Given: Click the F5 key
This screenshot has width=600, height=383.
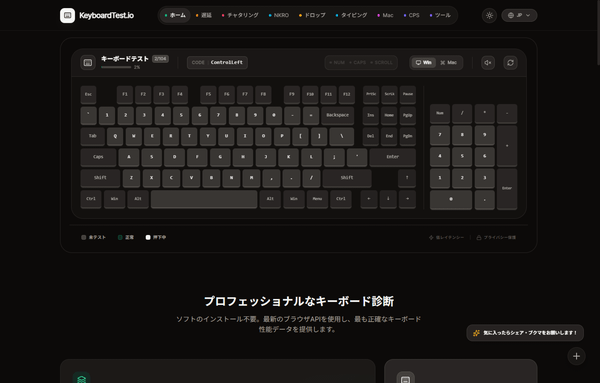Looking at the screenshot, I should click(x=208, y=95).
